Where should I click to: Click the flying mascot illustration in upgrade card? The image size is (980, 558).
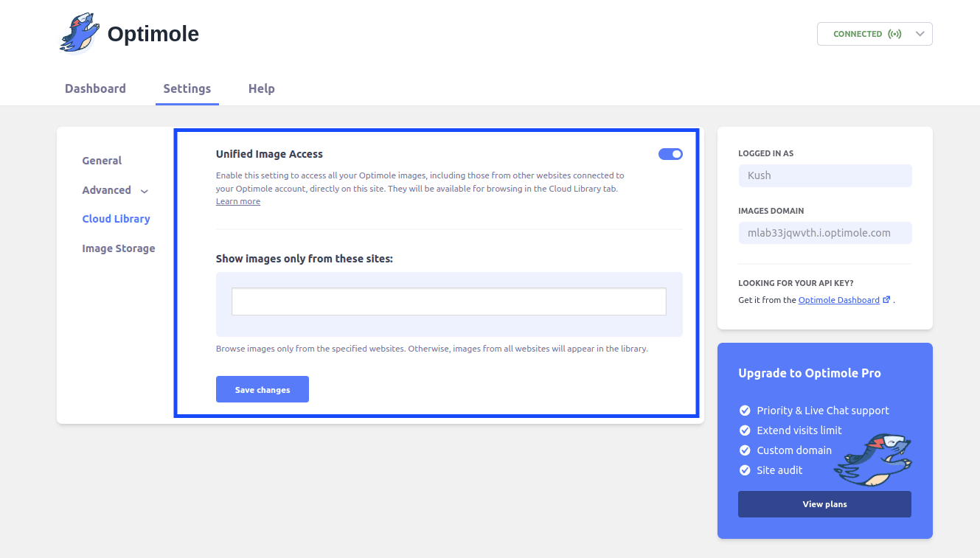click(x=873, y=460)
